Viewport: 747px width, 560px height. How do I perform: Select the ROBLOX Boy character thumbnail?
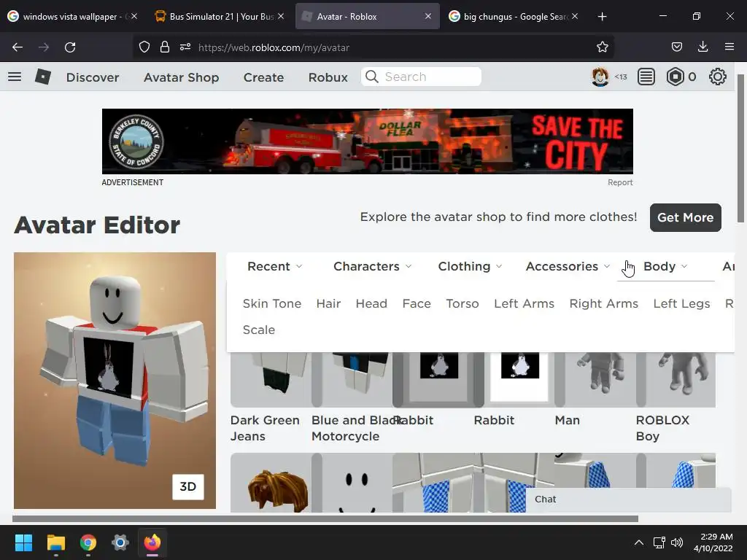[676, 379]
